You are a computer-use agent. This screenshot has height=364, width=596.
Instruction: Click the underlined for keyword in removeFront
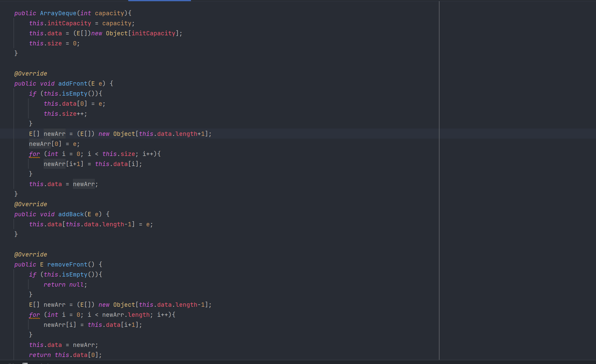point(34,315)
